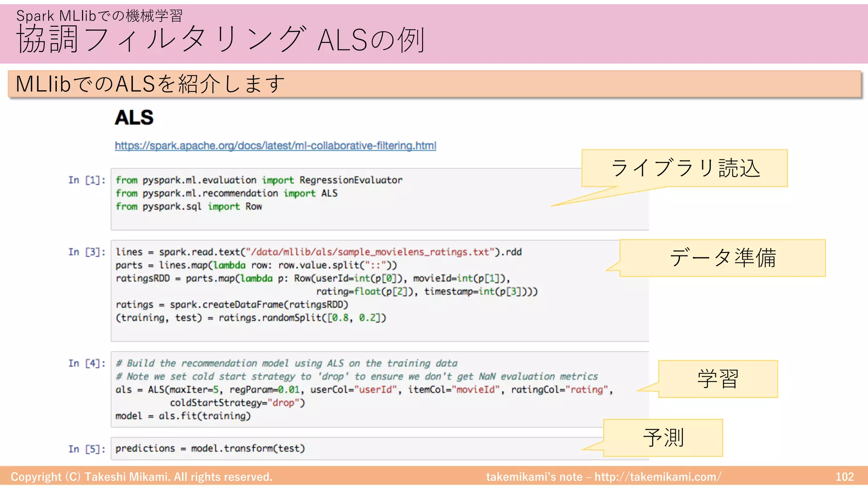
Task: Click the ライブラリ読込 callout
Action: point(684,168)
